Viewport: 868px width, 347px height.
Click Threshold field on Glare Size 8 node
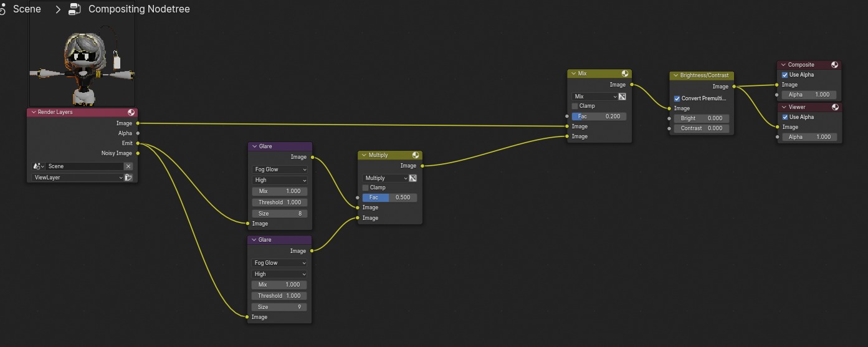point(280,202)
